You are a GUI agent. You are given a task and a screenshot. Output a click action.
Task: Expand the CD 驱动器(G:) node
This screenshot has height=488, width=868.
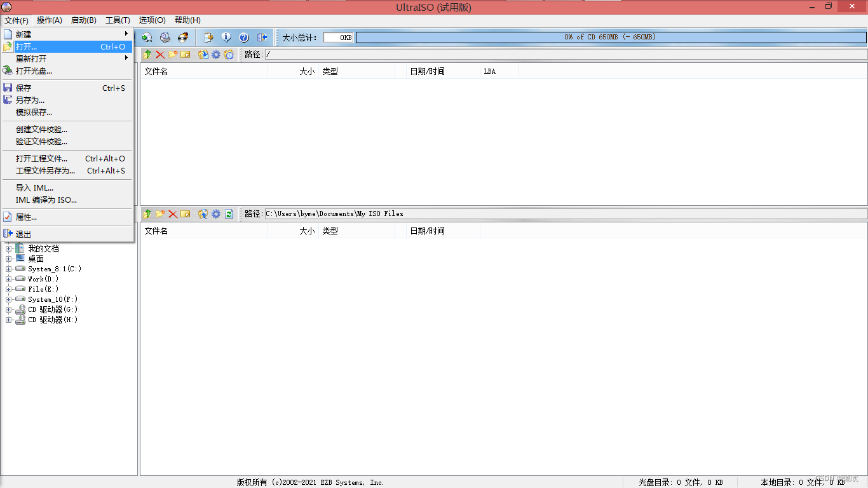click(10, 309)
